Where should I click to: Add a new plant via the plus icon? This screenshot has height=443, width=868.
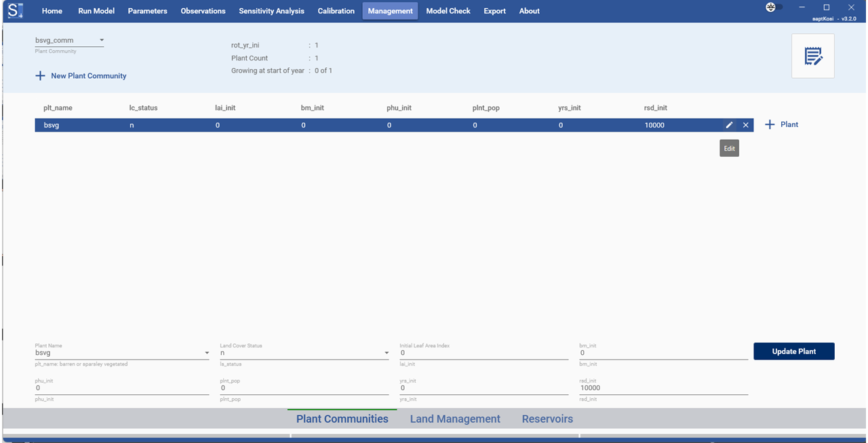[x=770, y=124]
